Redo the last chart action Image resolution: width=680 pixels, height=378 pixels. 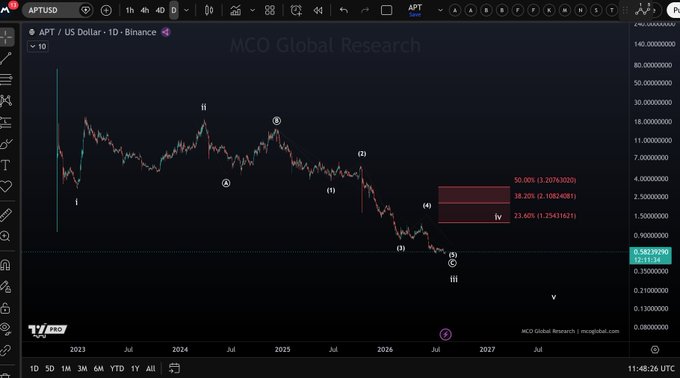[x=365, y=10]
